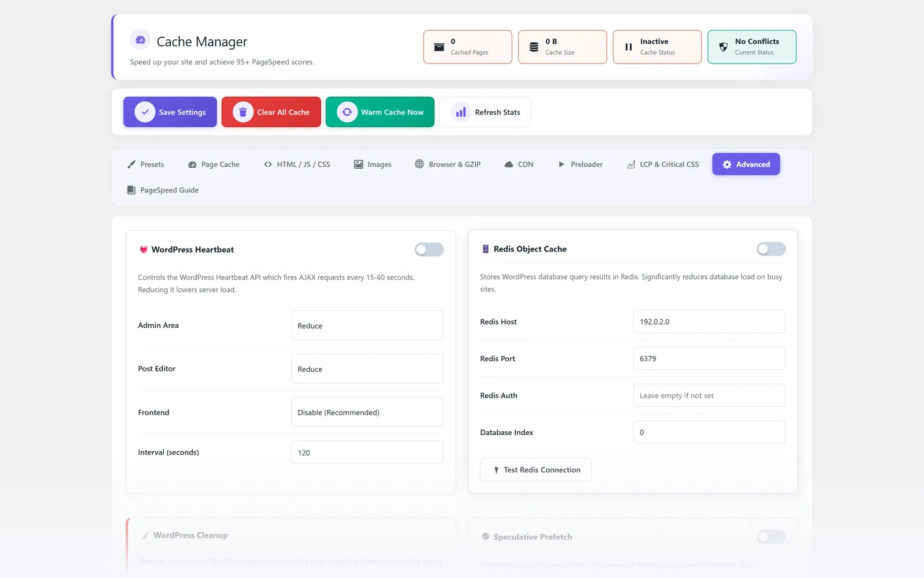Click the Warm Cache Now button

(x=380, y=112)
